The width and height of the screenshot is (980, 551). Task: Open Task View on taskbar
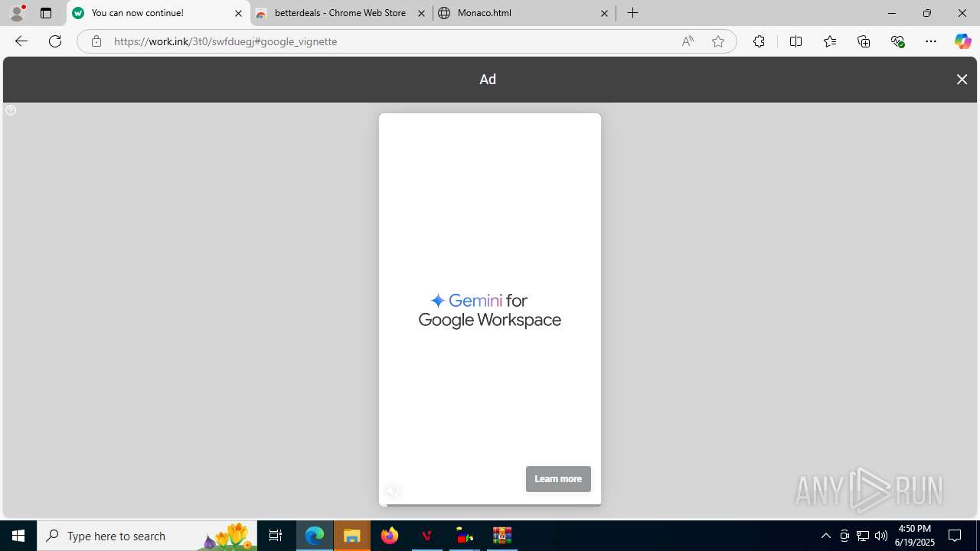pyautogui.click(x=276, y=536)
